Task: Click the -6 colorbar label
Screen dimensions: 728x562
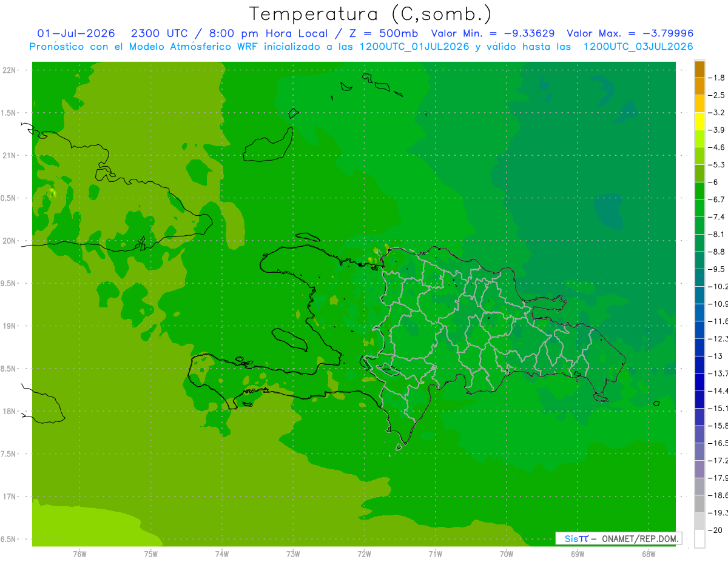Action: [x=714, y=182]
